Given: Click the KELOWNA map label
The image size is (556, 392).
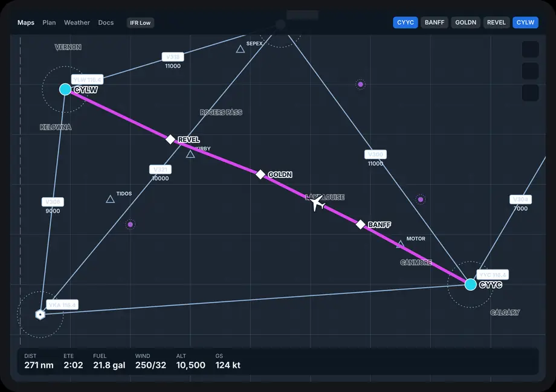Looking at the screenshot, I should [x=56, y=127].
